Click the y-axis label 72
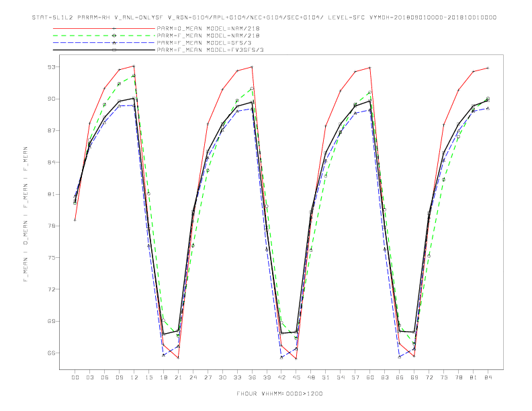 51,289
